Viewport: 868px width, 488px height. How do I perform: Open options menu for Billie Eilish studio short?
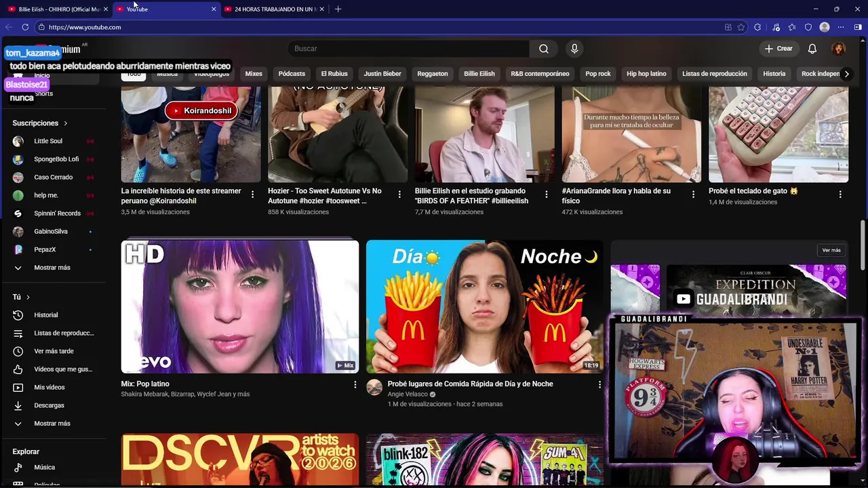[546, 195]
